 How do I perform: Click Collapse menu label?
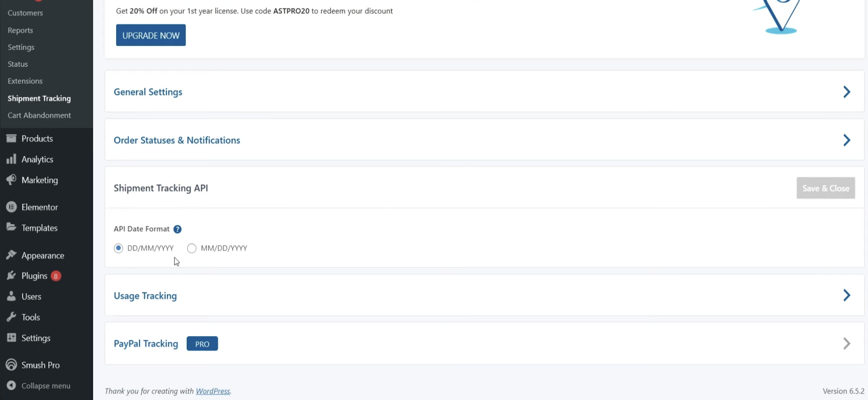coord(46,385)
